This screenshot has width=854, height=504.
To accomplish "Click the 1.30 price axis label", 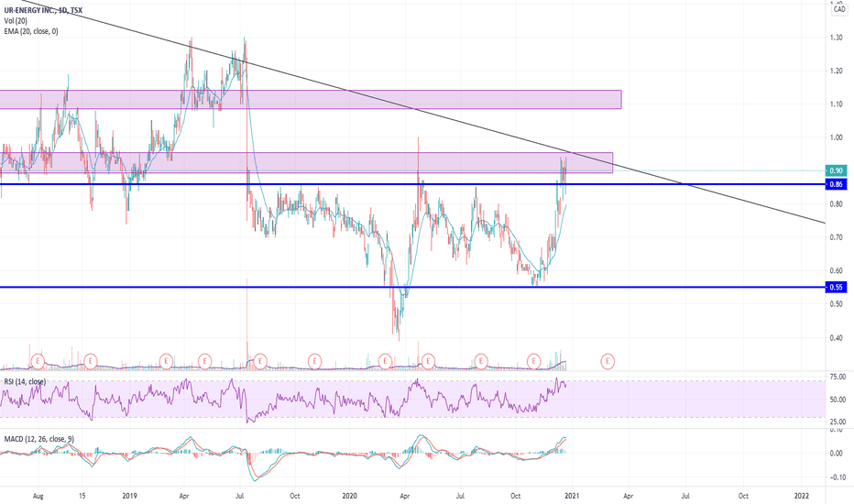I will pyautogui.click(x=837, y=38).
